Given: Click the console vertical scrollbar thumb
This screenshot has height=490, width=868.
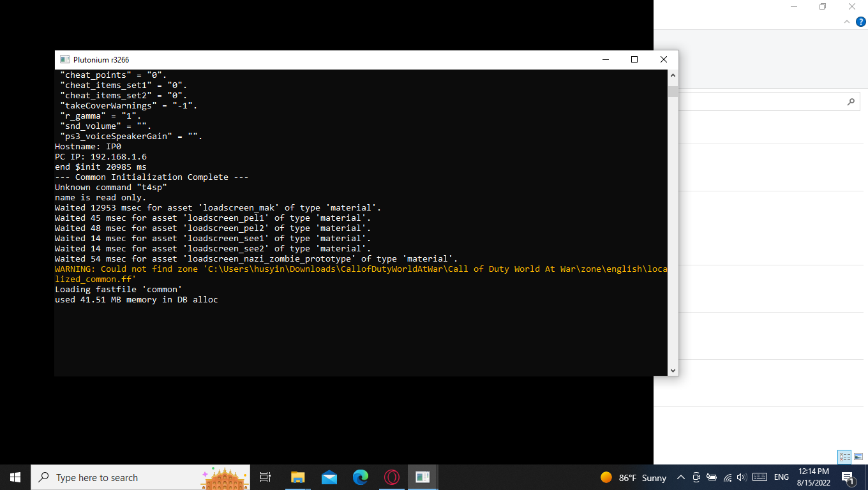Looking at the screenshot, I should pyautogui.click(x=673, y=91).
